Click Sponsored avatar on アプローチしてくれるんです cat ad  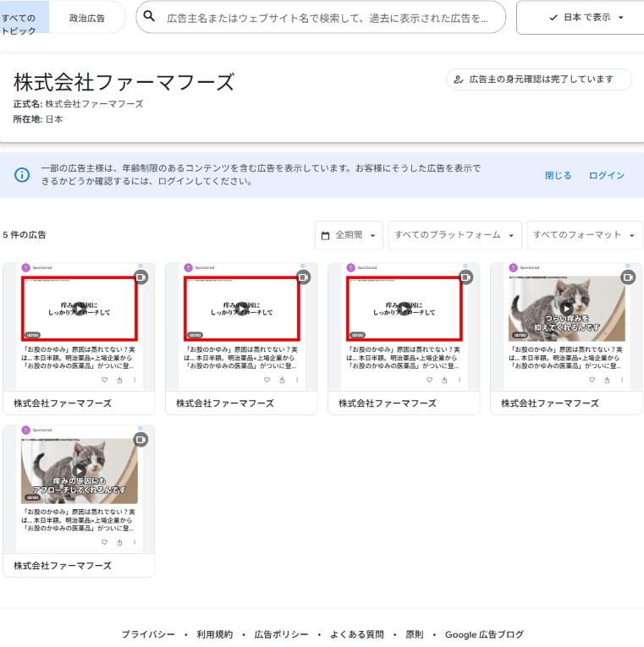tap(26, 430)
